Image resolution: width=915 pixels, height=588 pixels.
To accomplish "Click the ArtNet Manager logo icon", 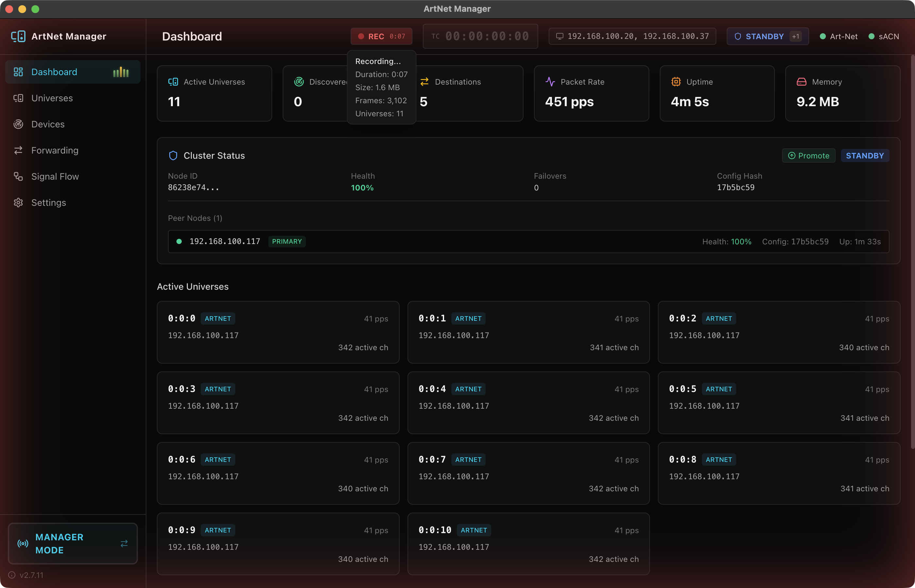I will coord(18,36).
